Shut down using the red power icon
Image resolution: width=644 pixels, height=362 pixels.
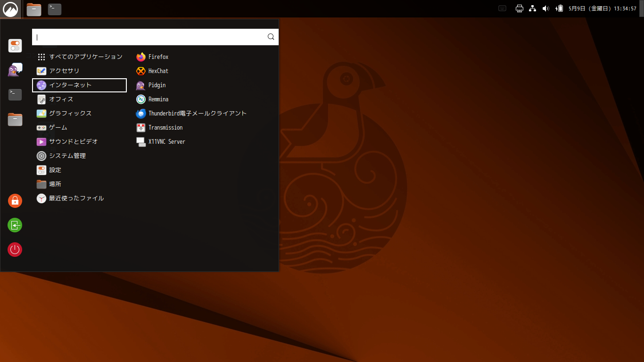coord(15,250)
